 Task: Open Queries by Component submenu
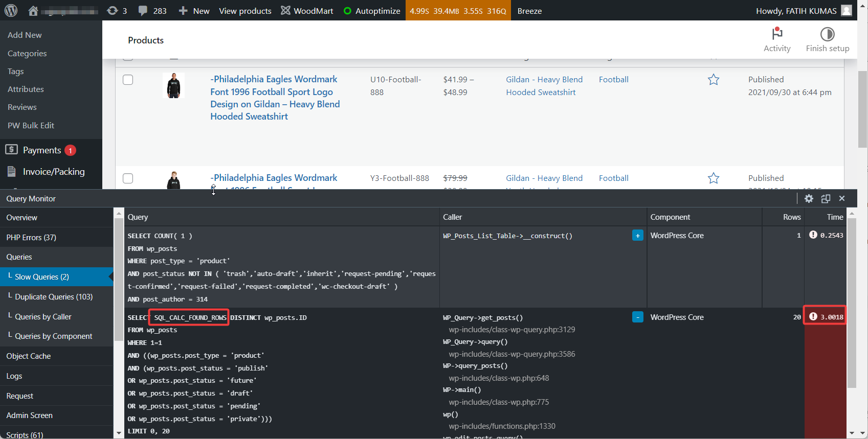point(56,336)
